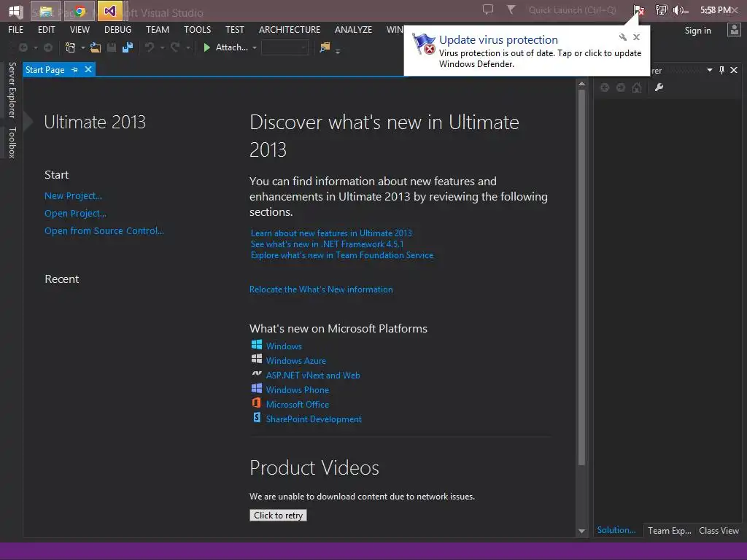Image resolution: width=747 pixels, height=560 pixels.
Task: Open the Navigate Backward history dropdown
Action: [x=35, y=47]
